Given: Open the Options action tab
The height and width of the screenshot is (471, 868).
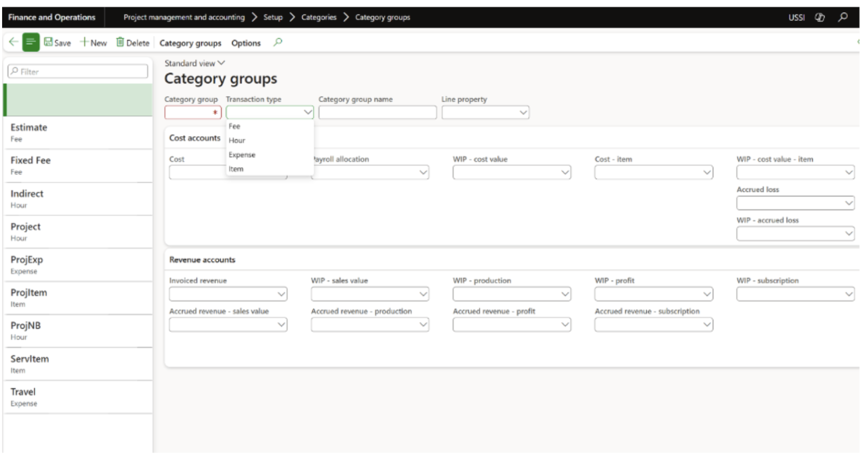Looking at the screenshot, I should click(x=246, y=43).
